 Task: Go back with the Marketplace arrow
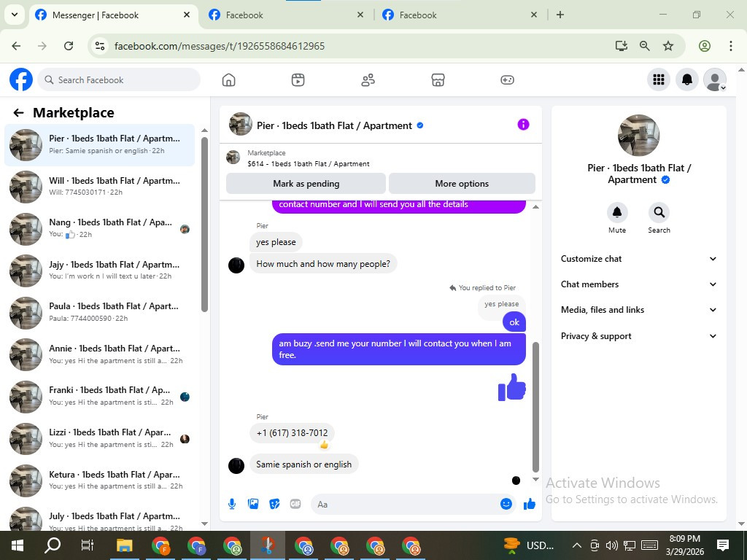(18, 113)
